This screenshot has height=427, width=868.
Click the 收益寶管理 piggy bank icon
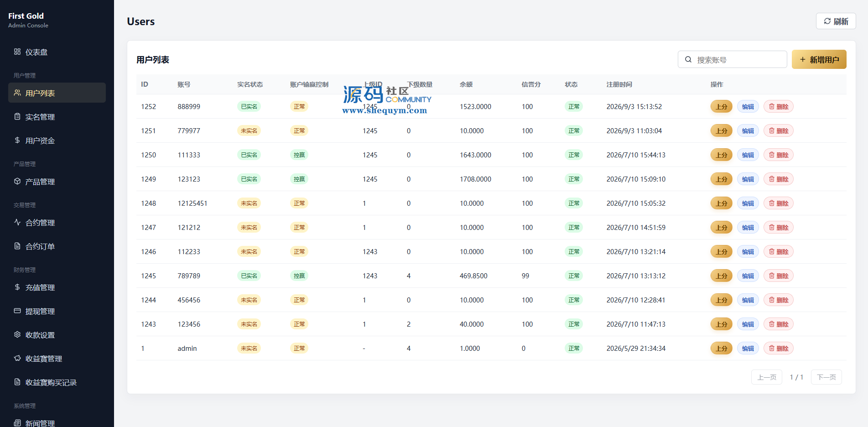click(x=17, y=358)
